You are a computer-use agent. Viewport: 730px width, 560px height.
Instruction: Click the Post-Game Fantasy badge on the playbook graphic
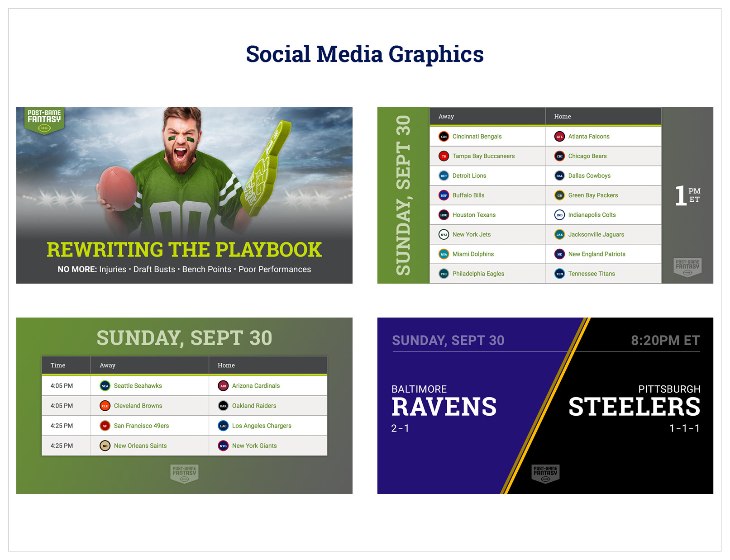(44, 121)
